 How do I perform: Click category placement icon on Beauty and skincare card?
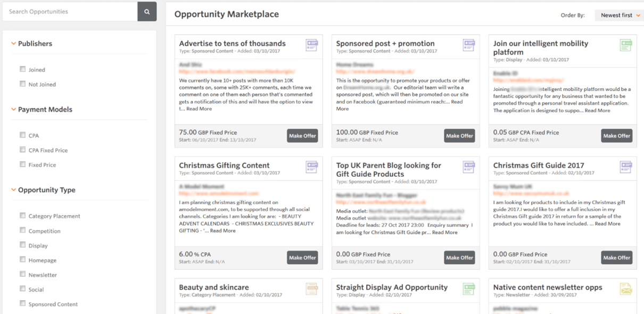[311, 289]
